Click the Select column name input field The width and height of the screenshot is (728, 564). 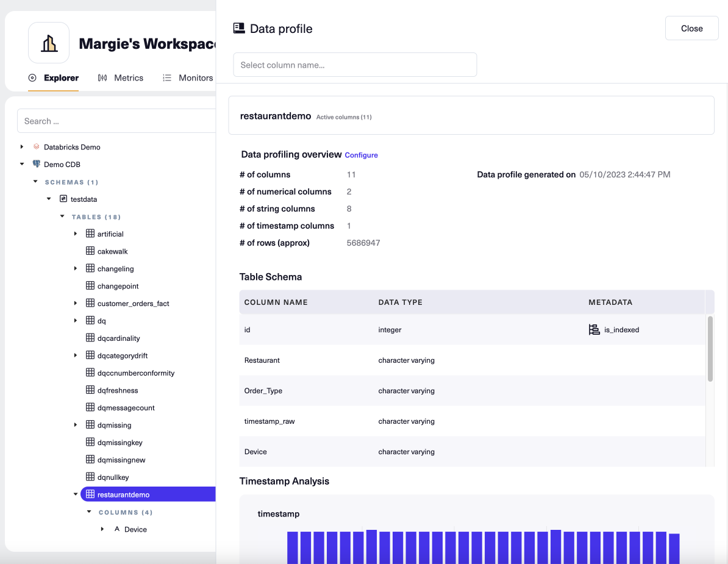(355, 65)
